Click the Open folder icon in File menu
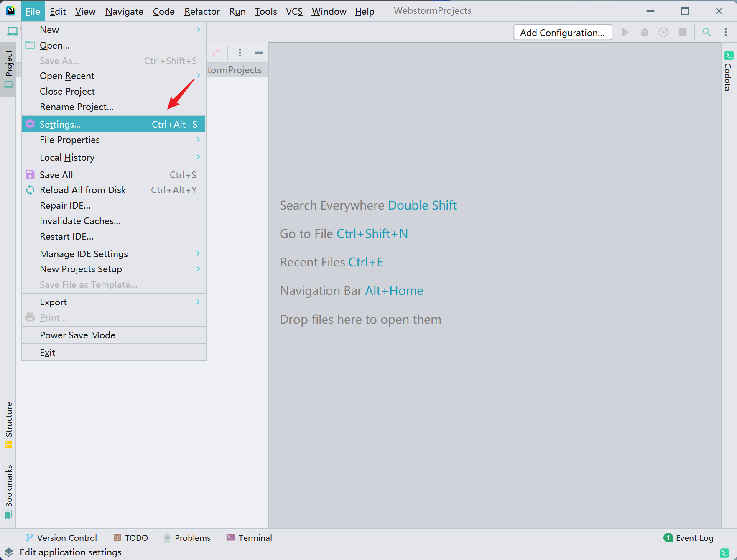 (30, 45)
